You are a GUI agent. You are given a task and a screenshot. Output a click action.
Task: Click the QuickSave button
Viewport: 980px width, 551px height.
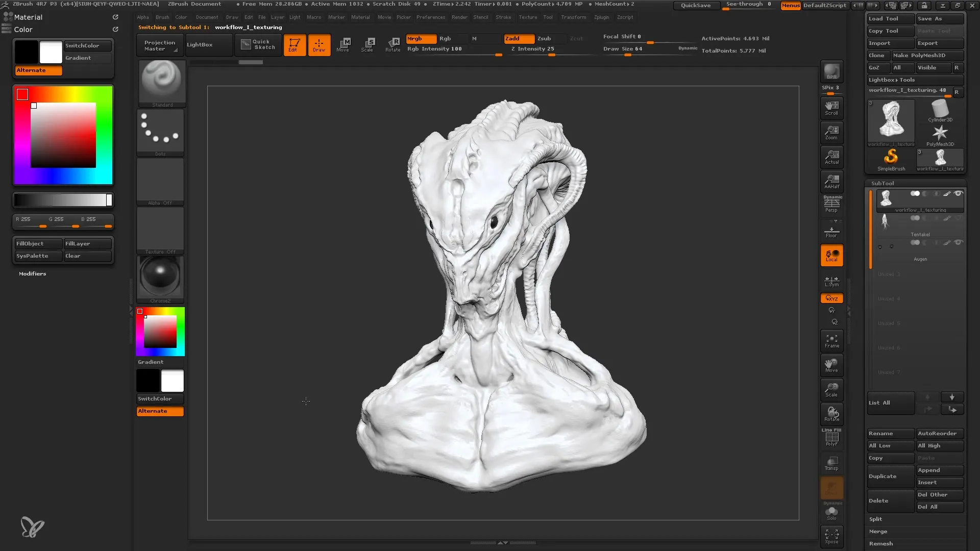click(x=696, y=5)
